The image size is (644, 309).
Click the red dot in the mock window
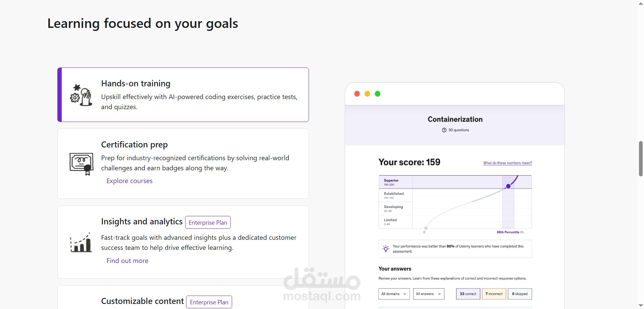click(x=357, y=94)
